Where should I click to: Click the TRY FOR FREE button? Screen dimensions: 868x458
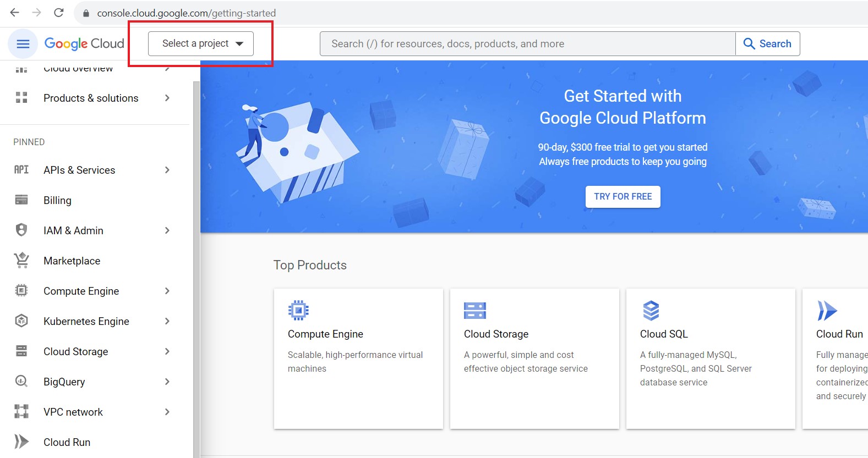[623, 197]
